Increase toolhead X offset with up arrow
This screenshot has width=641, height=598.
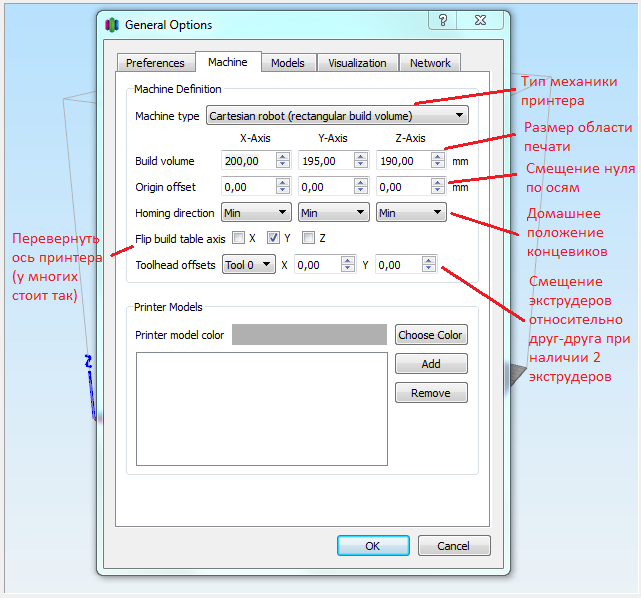(347, 260)
